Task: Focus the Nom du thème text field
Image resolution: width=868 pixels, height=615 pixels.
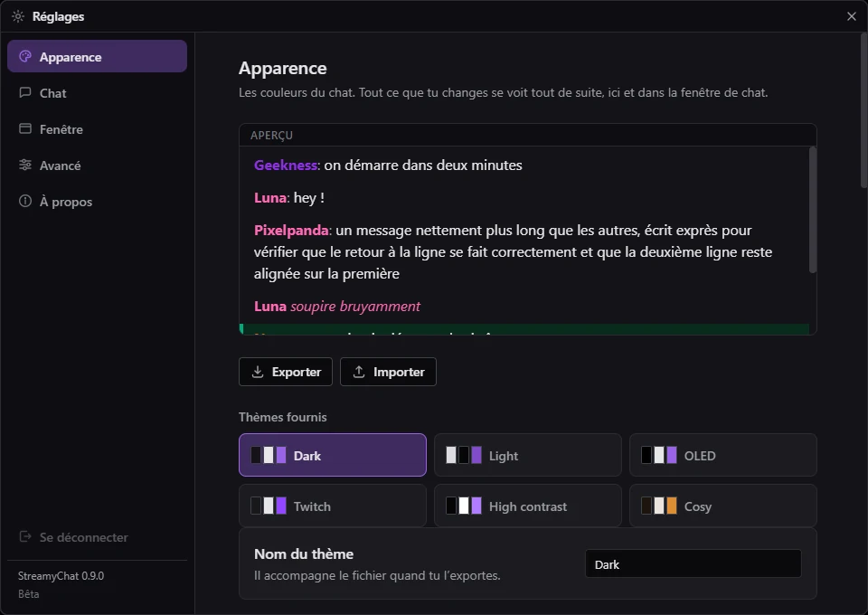Action: pyautogui.click(x=693, y=564)
